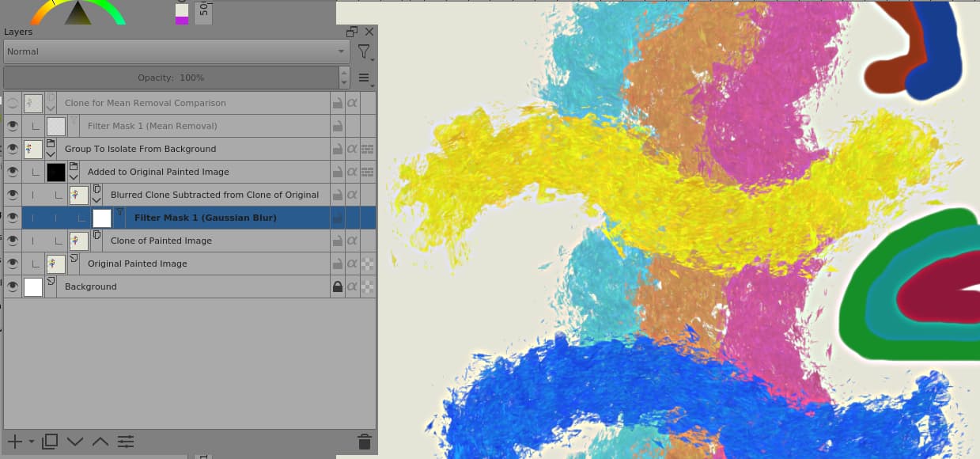Hide the Filter Mask 1 (Gaussian Blur) mask
Viewport: 980px width, 459px height.
[13, 218]
